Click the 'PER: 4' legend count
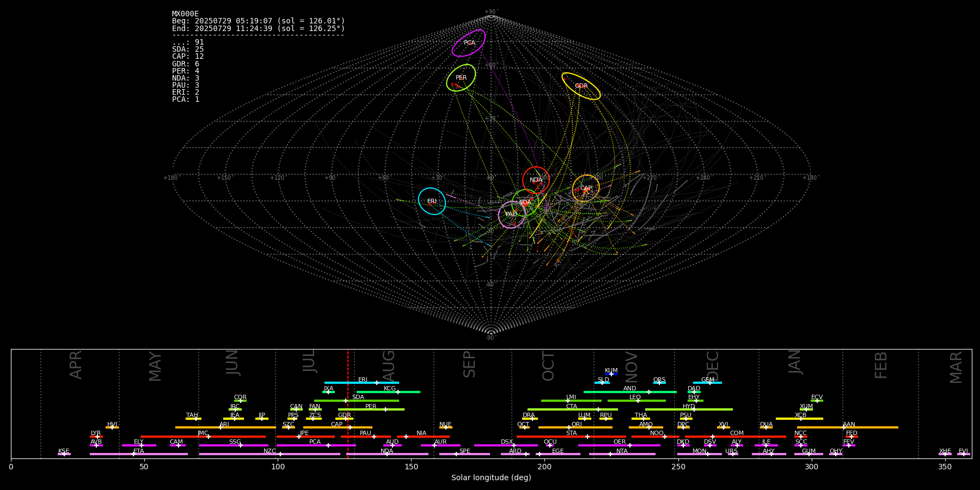 tap(186, 71)
